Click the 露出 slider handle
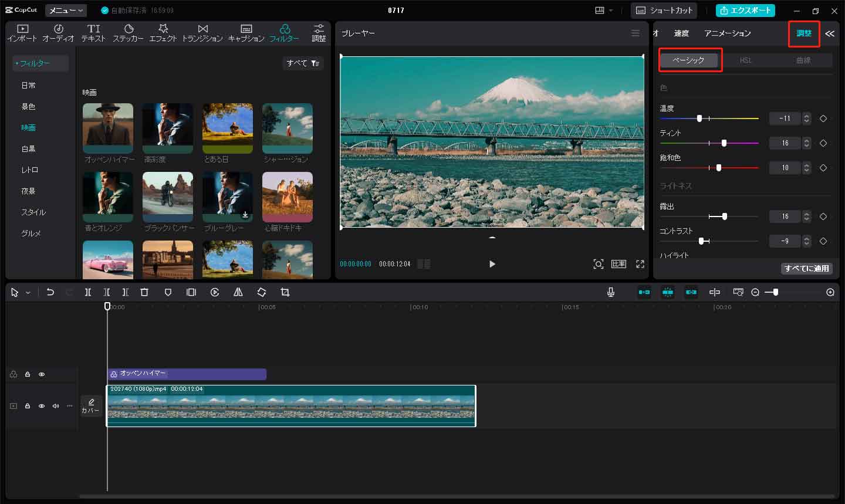Image resolution: width=845 pixels, height=504 pixels. pos(725,217)
